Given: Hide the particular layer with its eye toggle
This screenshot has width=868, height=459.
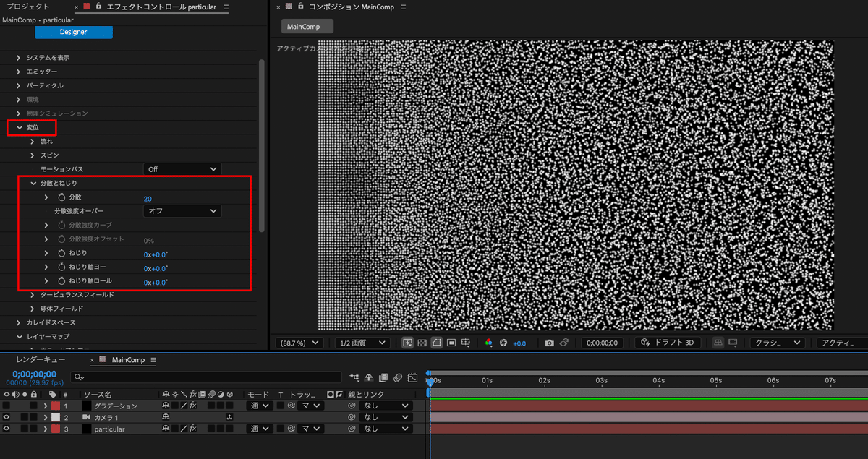Looking at the screenshot, I should click(x=7, y=428).
